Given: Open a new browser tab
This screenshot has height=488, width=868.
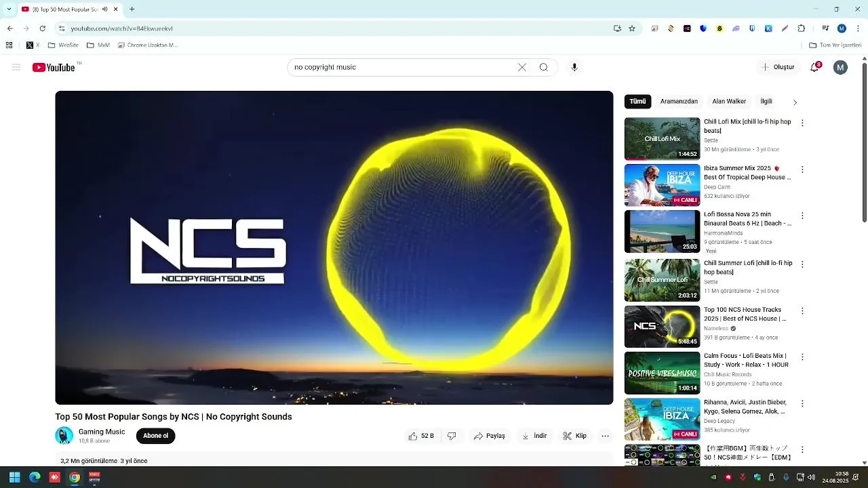Looking at the screenshot, I should click(x=132, y=9).
